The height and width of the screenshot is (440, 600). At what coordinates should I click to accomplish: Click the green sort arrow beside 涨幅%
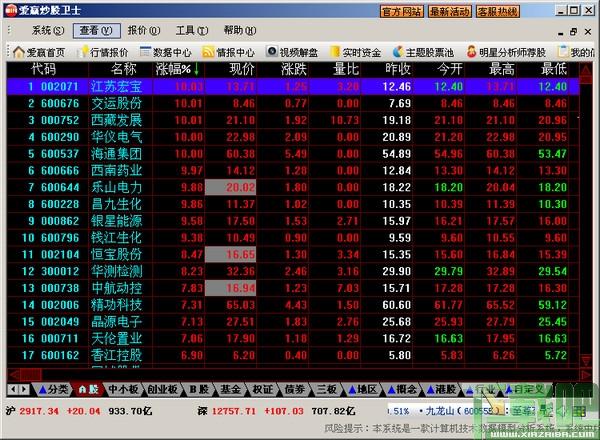tap(196, 69)
